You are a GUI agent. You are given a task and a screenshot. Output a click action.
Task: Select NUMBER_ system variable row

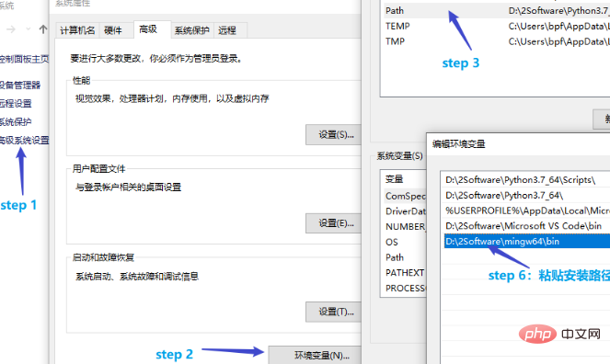click(405, 227)
